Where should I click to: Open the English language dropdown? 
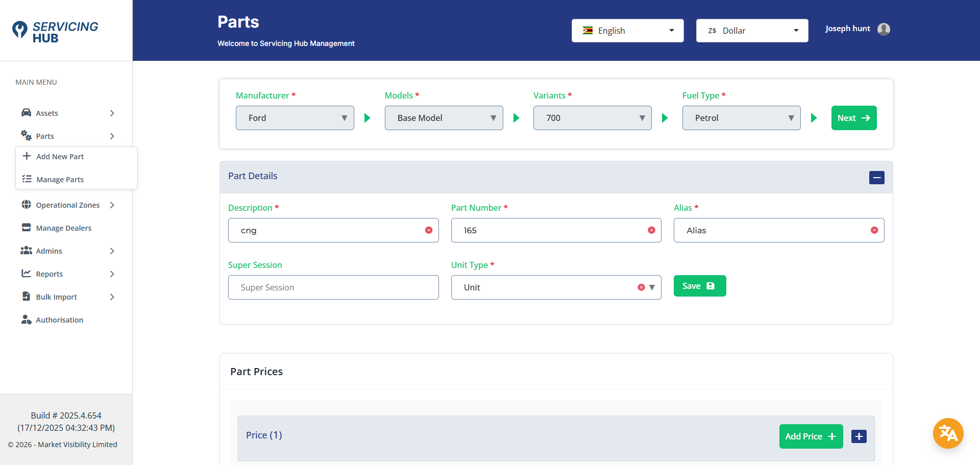(627, 31)
